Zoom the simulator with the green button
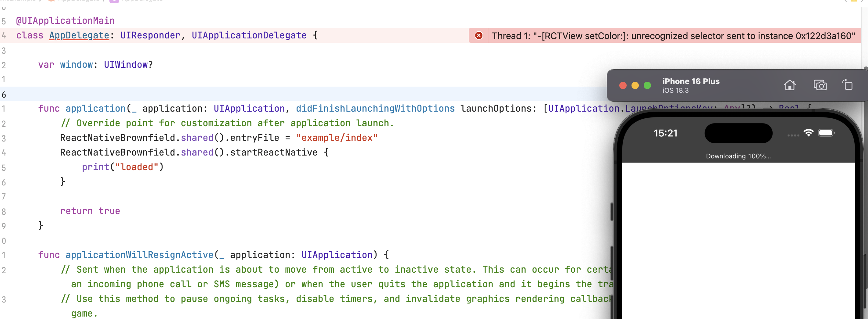The image size is (868, 319). pyautogui.click(x=647, y=85)
